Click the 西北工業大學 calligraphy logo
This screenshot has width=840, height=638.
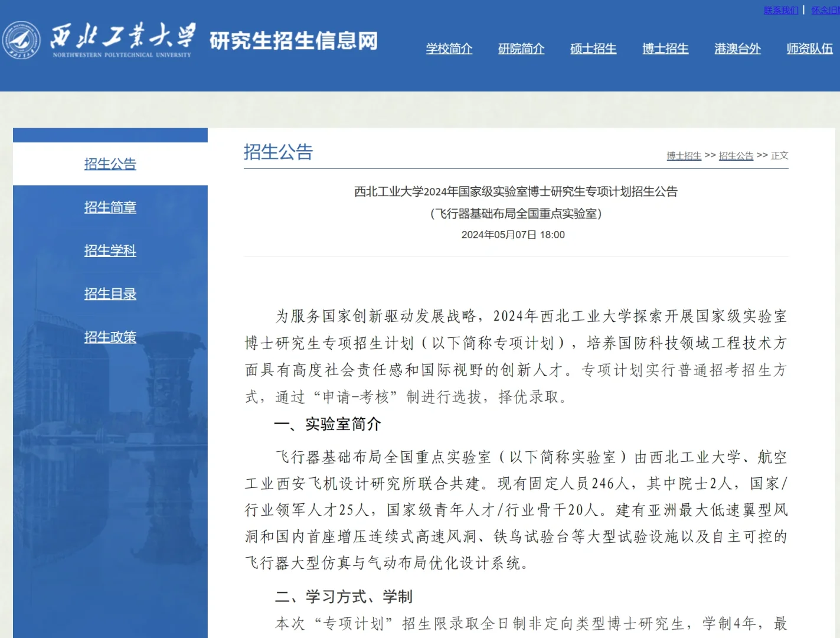(x=122, y=40)
